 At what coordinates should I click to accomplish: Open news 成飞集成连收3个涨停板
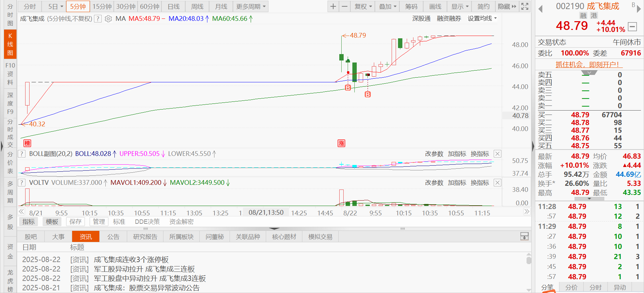(x=131, y=260)
